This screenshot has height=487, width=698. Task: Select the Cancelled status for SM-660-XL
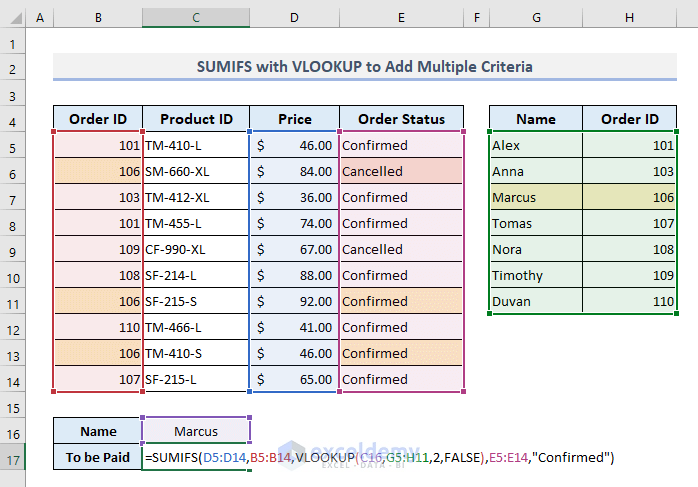[x=401, y=171]
